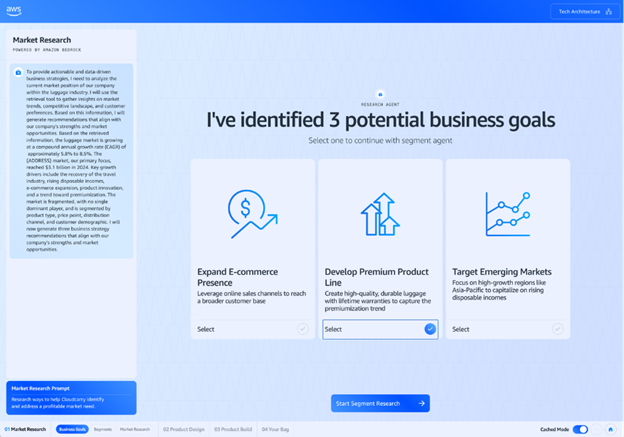This screenshot has height=437, width=624.
Task: Click the Cached Mode label
Action: tap(554, 429)
